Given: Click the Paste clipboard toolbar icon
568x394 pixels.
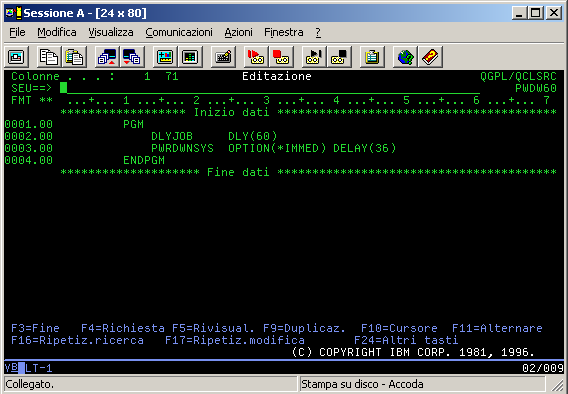Looking at the screenshot, I should pos(74,57).
